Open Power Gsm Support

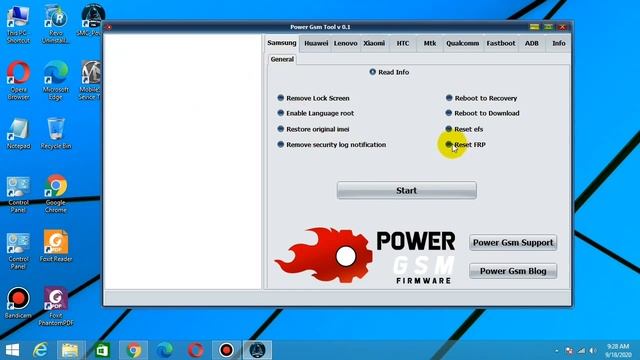tap(513, 242)
